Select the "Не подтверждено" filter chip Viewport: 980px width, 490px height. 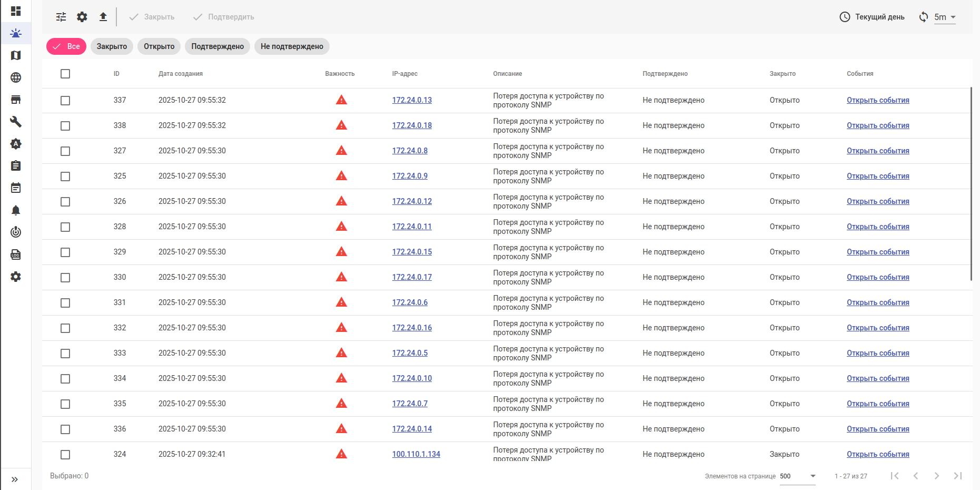(x=292, y=46)
